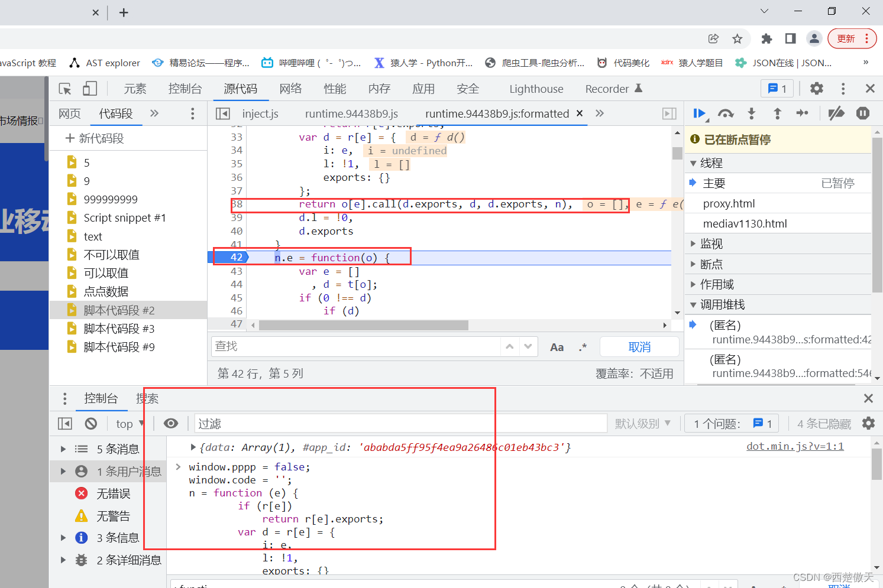This screenshot has width=883, height=588.
Task: Open the top context dropdown
Action: 130,424
